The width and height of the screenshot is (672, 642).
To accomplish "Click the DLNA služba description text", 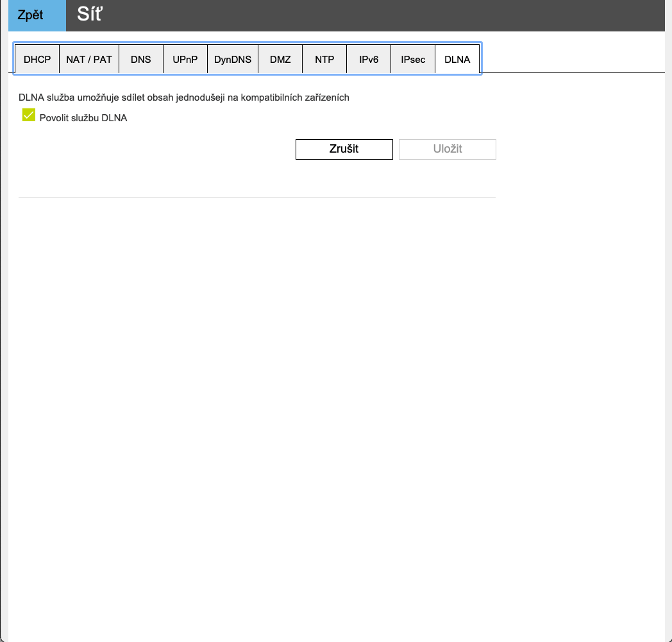I will (x=184, y=97).
